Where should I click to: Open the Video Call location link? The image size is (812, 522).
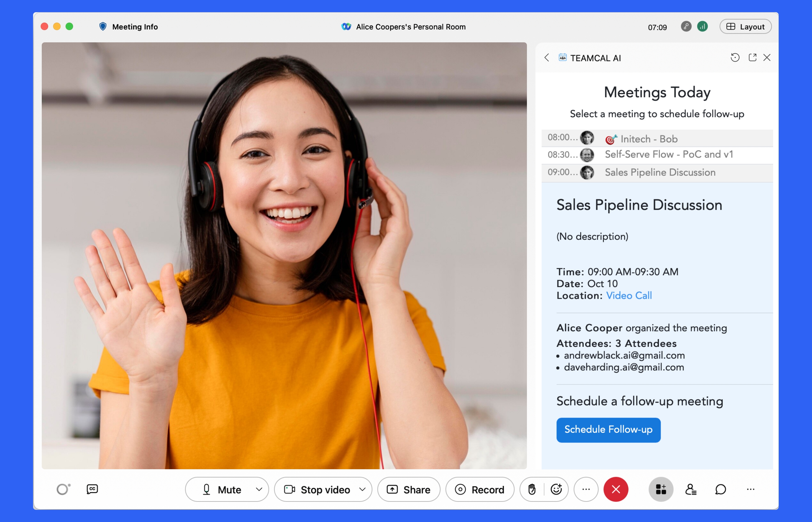(x=629, y=296)
